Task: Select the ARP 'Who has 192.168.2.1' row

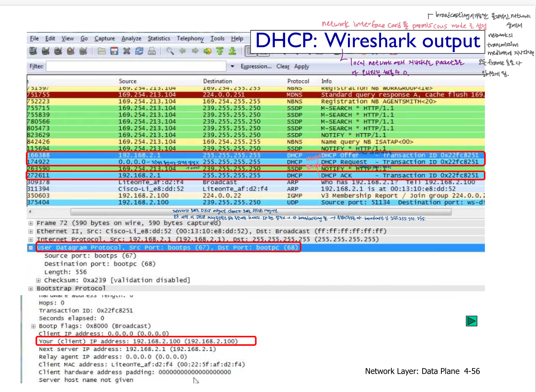Action: (256, 182)
